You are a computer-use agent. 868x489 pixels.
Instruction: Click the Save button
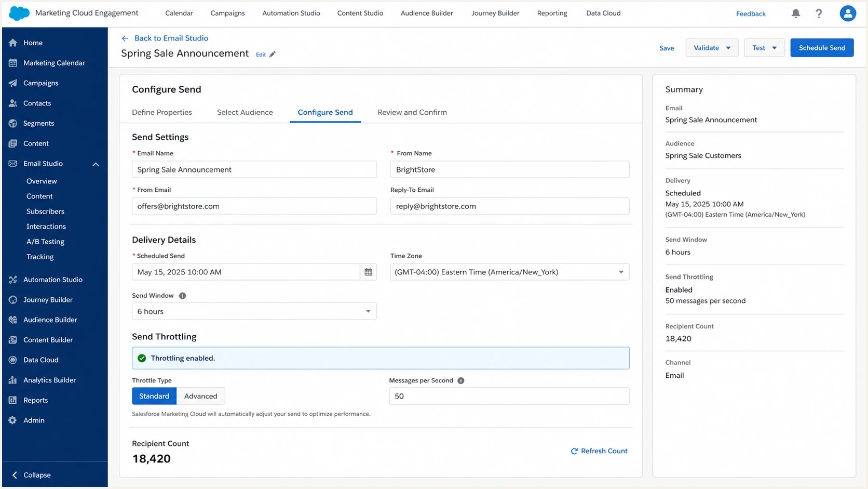[x=667, y=48]
